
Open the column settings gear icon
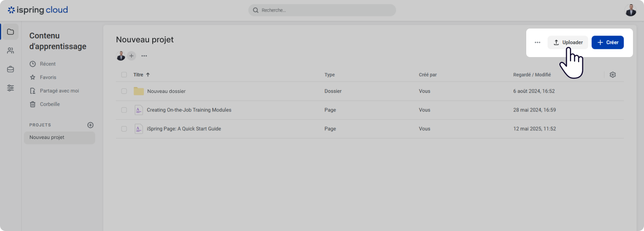pyautogui.click(x=612, y=75)
